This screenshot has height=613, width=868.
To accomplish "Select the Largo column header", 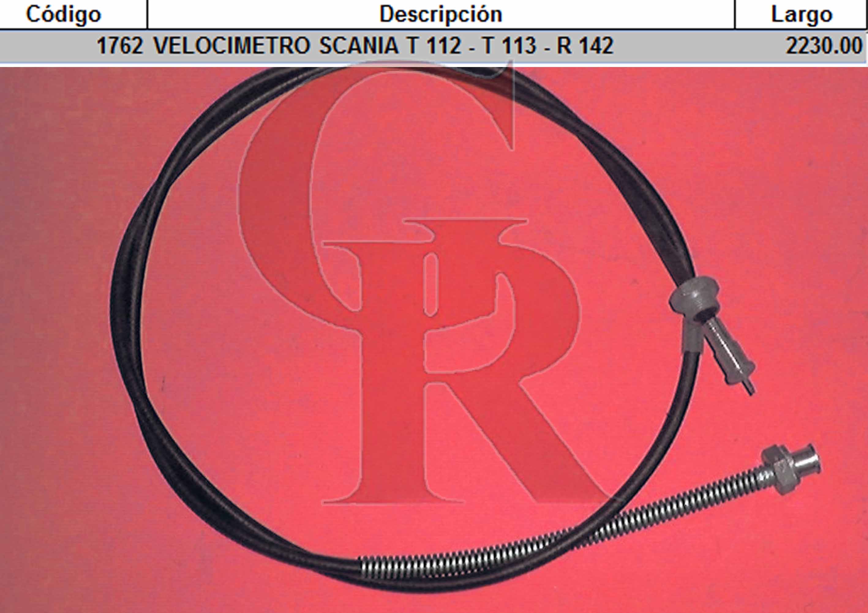I will pyautogui.click(x=802, y=14).
